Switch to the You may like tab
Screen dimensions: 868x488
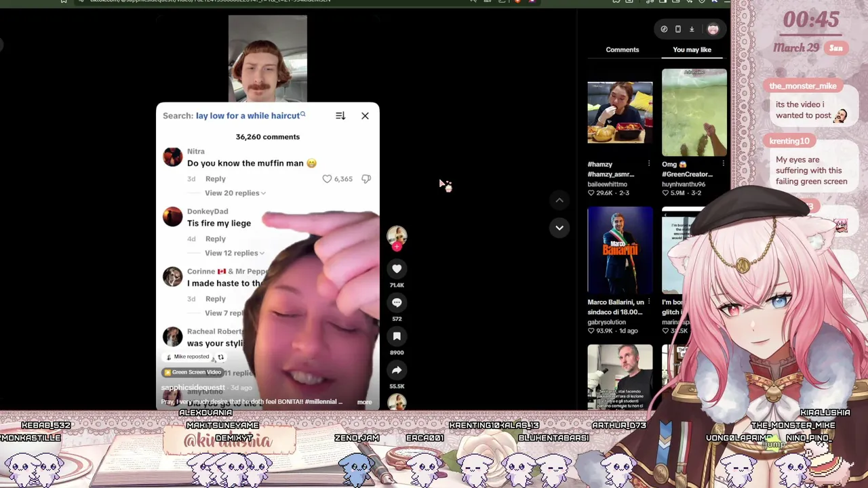point(692,49)
